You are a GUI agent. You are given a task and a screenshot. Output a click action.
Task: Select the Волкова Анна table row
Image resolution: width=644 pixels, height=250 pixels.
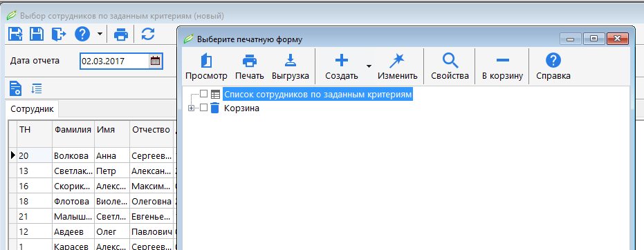click(x=93, y=156)
